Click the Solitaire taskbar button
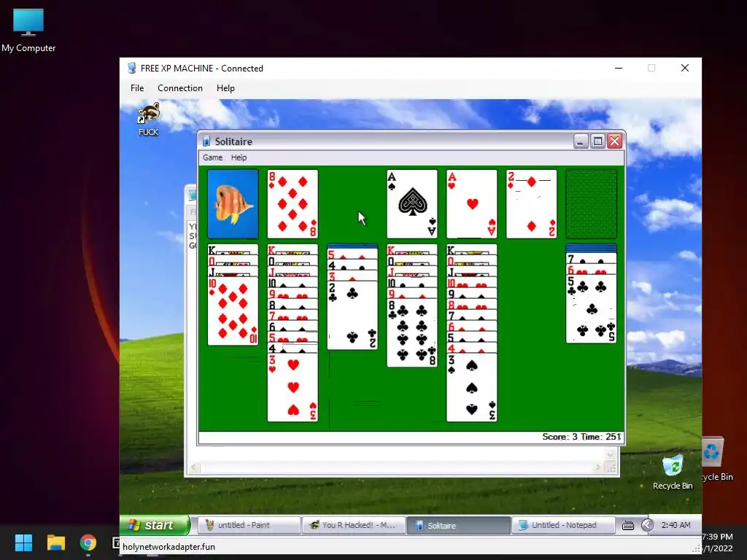747x560 pixels. point(458,525)
